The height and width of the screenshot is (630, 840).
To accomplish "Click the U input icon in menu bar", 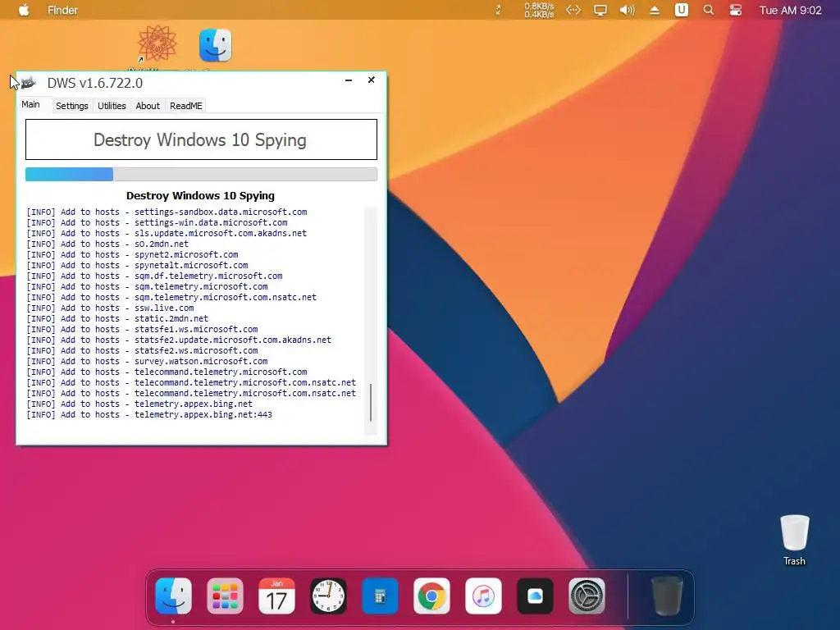I will [x=682, y=10].
